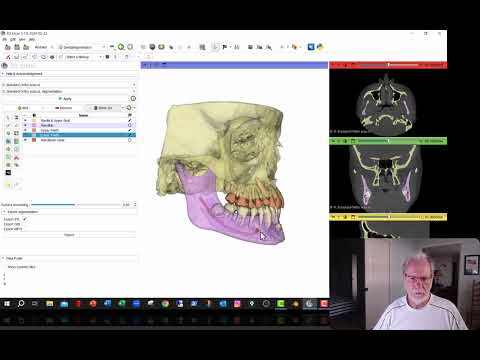This screenshot has width=480, height=360.
Task: Select the first effect icon beside segment list
Action: pyautogui.click(x=8, y=118)
